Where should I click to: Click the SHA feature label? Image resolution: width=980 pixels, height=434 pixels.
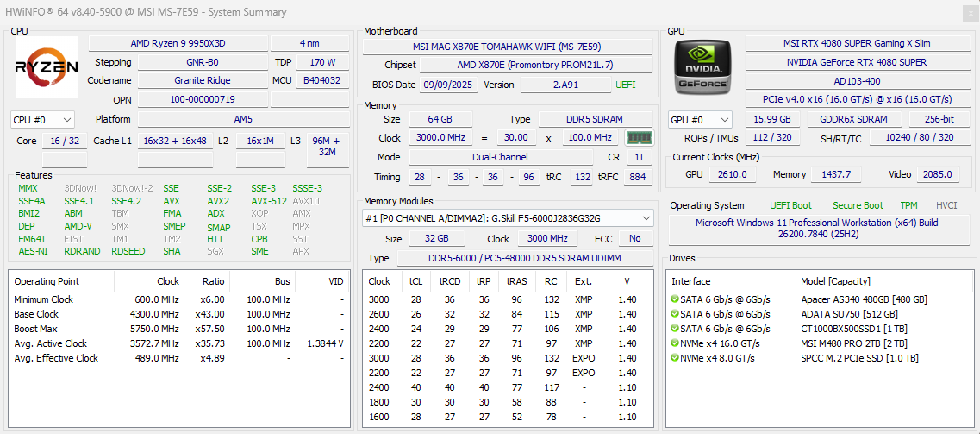pyautogui.click(x=172, y=251)
